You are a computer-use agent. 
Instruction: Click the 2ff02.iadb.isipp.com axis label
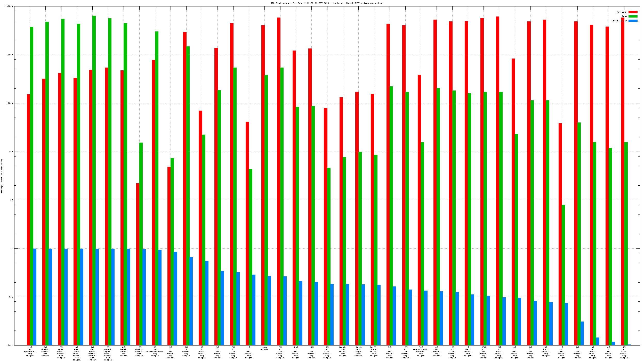coord(342,352)
